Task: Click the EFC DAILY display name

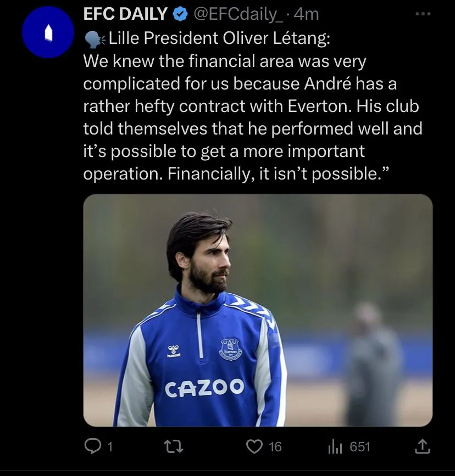Action: click(125, 14)
